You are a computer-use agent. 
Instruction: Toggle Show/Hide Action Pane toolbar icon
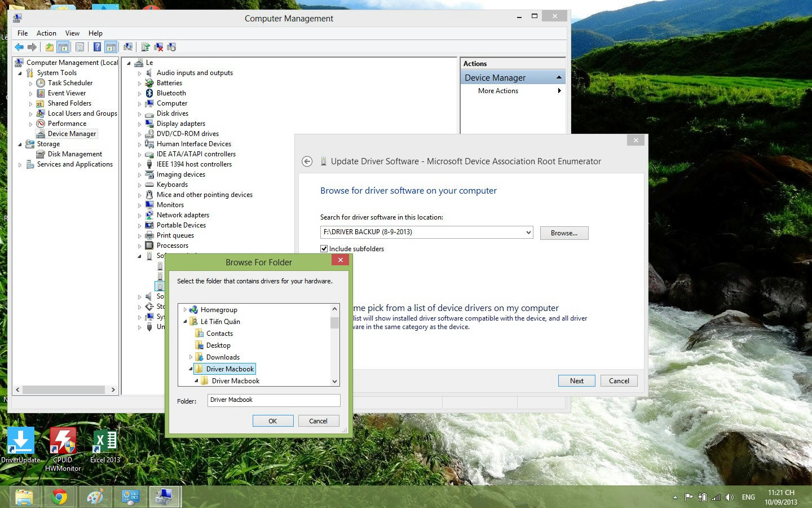point(111,47)
